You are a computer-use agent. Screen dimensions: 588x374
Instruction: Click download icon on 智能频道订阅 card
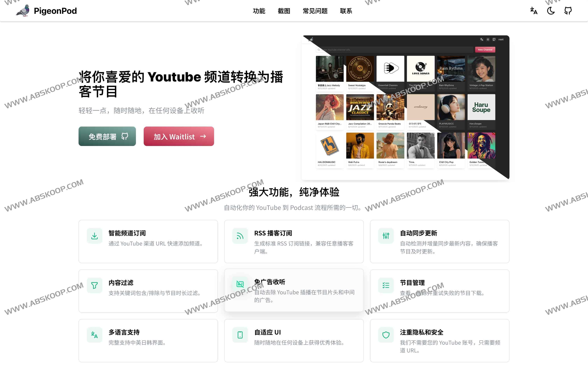(94, 236)
